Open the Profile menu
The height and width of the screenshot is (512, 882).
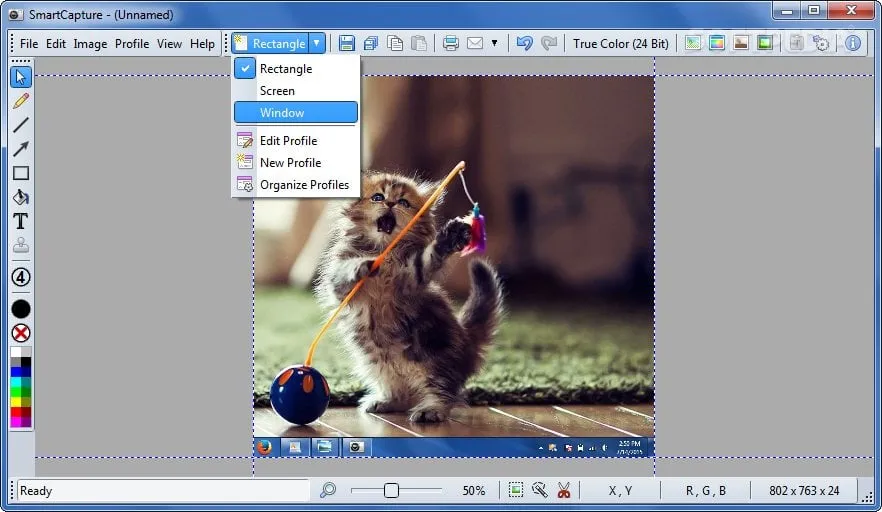132,43
